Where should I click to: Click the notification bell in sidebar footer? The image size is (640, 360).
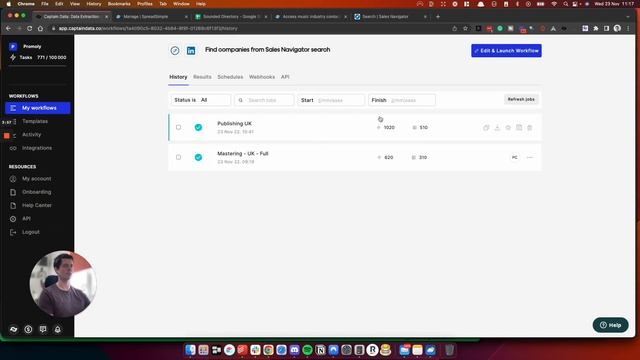(x=58, y=329)
